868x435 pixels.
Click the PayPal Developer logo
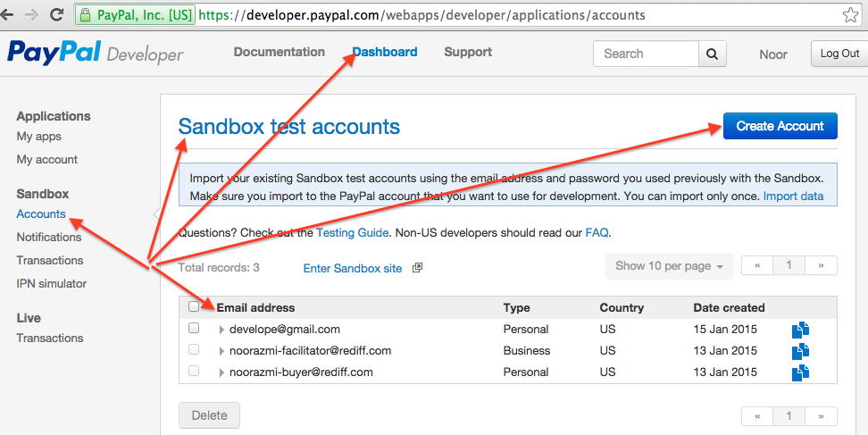click(96, 53)
